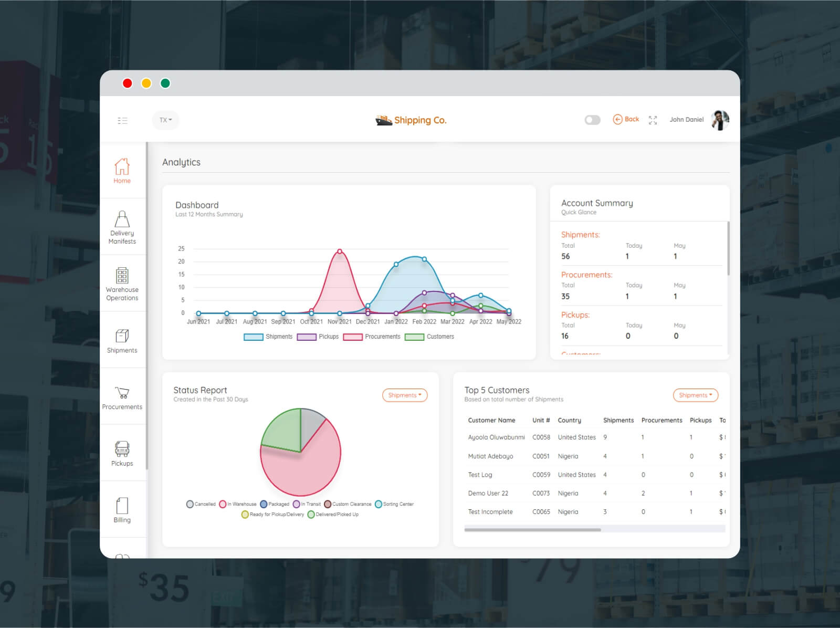Screen dimensions: 840x628
Task: Toggle Pickups series in chart legend
Action: pos(318,337)
